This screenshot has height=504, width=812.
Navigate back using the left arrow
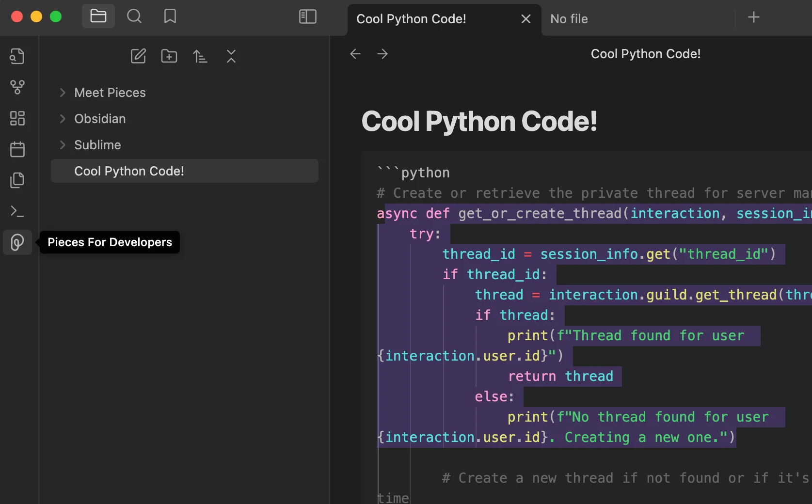tap(355, 54)
